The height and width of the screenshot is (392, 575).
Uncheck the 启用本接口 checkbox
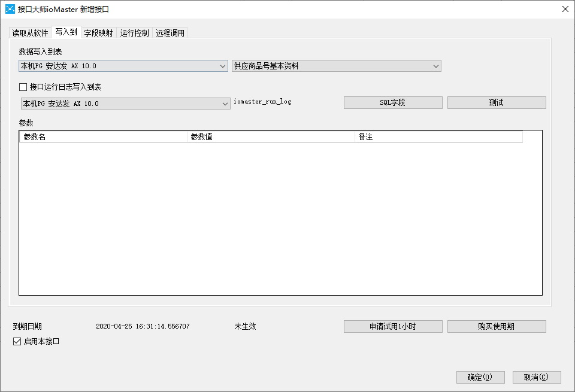17,342
